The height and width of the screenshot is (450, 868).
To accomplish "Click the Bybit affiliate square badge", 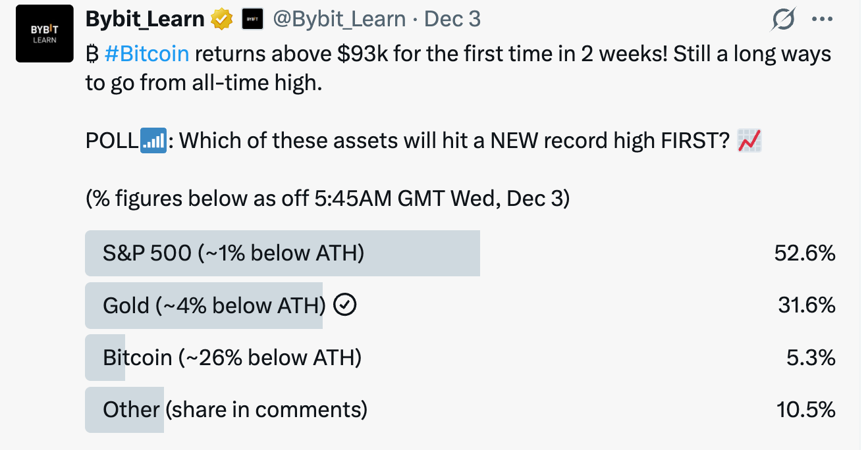I will (252, 18).
